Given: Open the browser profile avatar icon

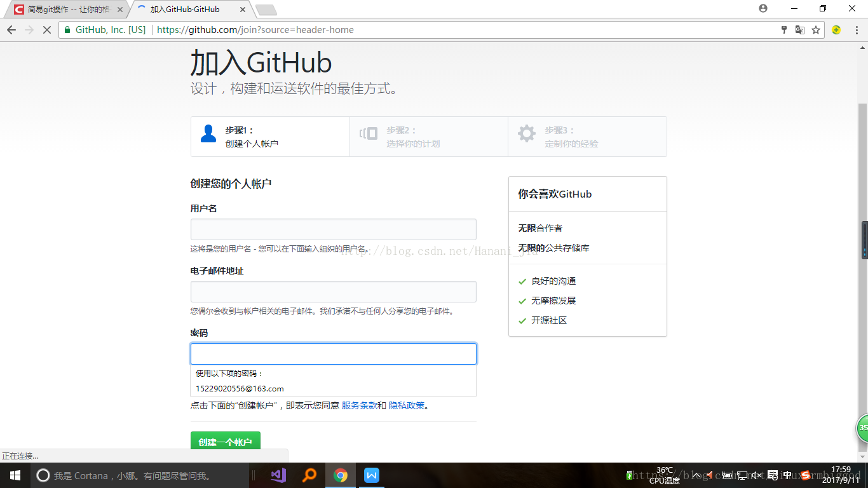Looking at the screenshot, I should click(763, 8).
